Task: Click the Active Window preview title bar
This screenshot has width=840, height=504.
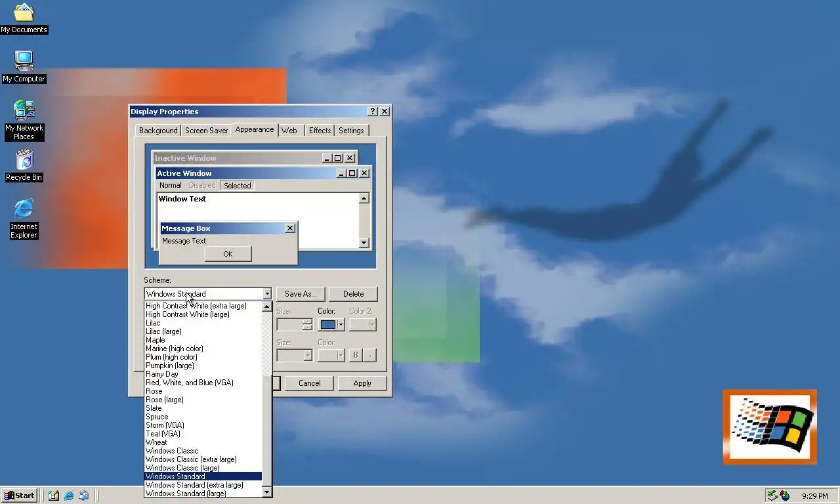Action: click(x=263, y=173)
